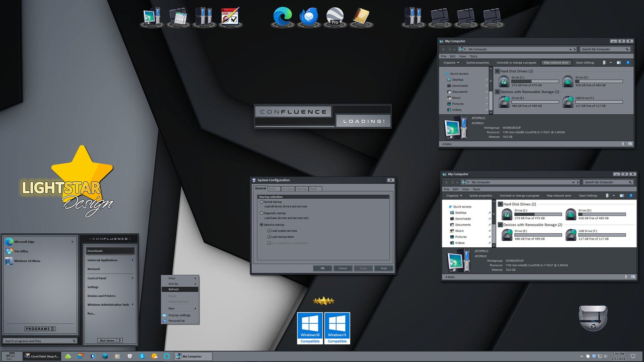
Task: Open File menu in gray-pane My Computer window
Action: 443,56
